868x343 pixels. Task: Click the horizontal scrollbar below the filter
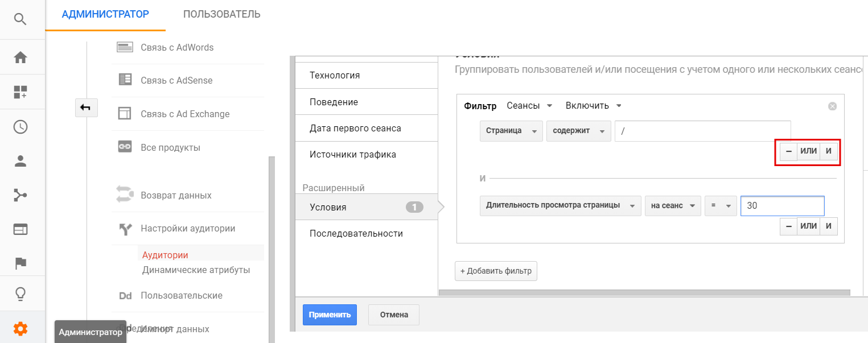644,292
